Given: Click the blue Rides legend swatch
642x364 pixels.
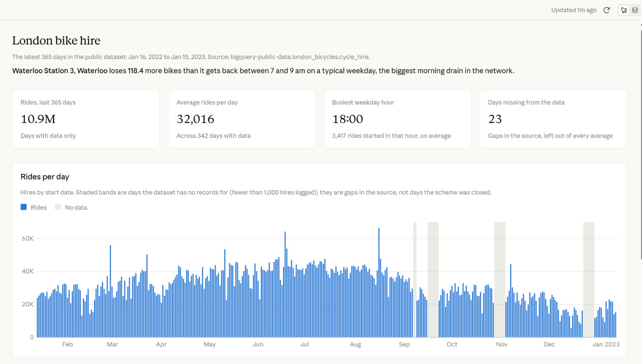Looking at the screenshot, I should click(24, 207).
